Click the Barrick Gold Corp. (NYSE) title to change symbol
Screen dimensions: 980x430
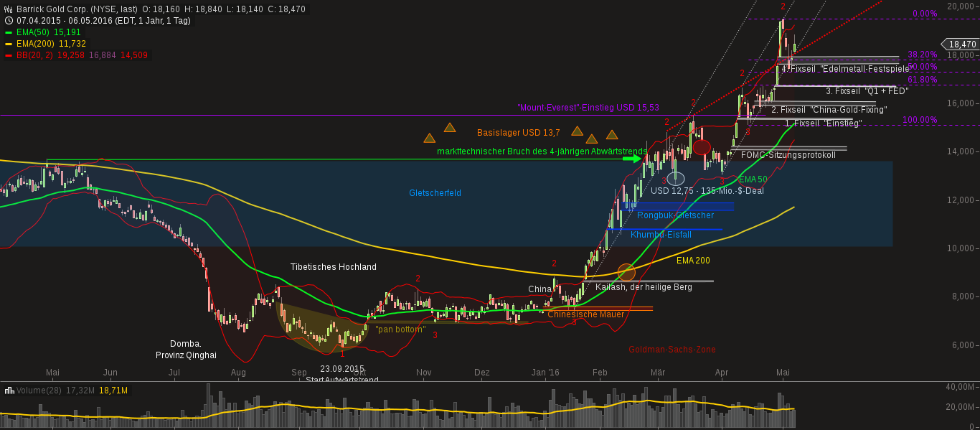pos(79,9)
